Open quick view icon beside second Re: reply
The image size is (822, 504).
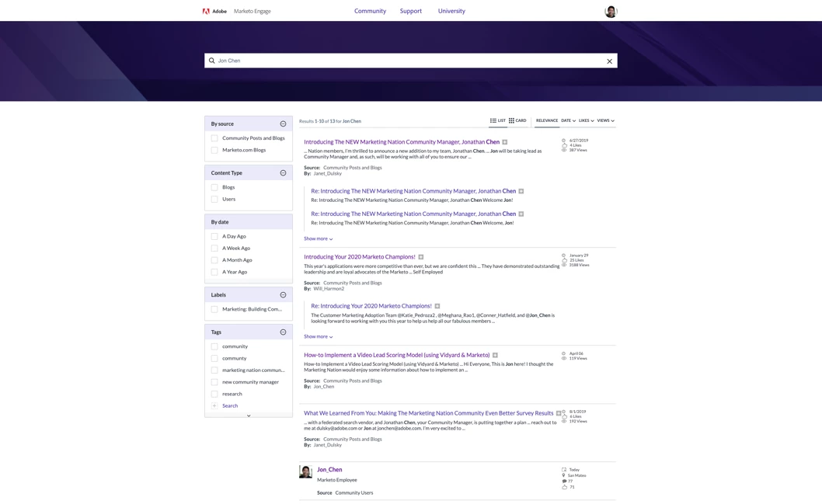point(521,214)
